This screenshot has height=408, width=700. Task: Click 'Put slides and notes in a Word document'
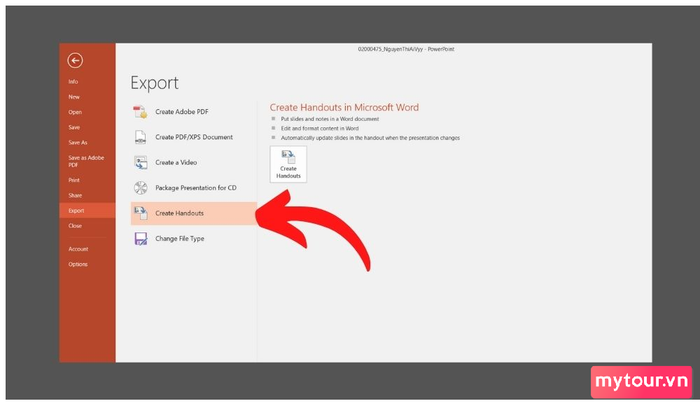click(x=330, y=119)
